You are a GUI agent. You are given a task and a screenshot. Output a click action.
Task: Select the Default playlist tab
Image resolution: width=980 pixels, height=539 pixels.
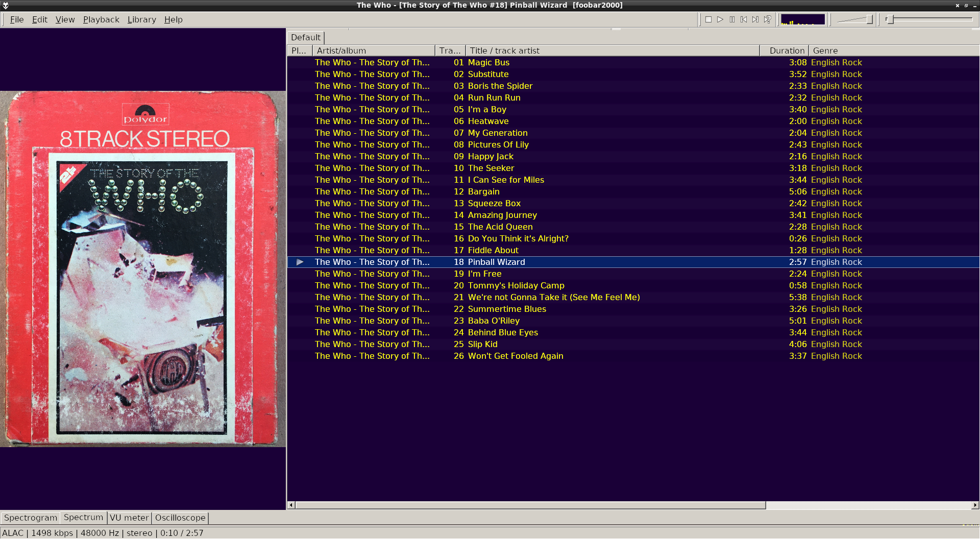[305, 37]
